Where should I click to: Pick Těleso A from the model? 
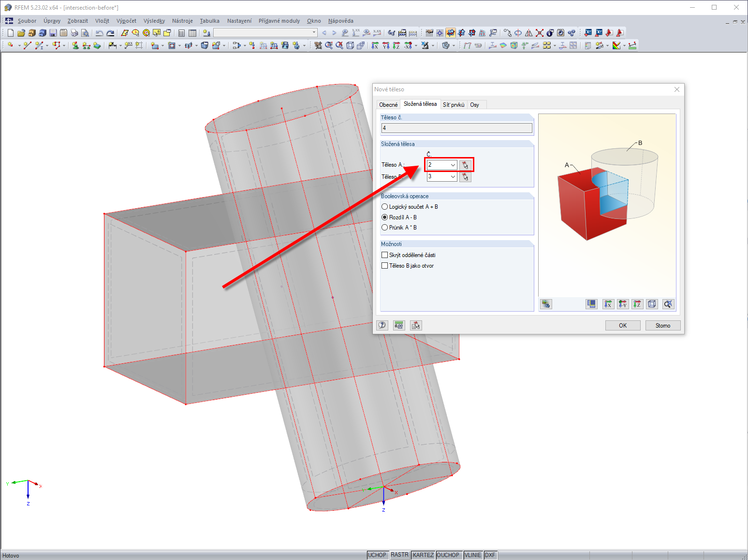pyautogui.click(x=465, y=165)
